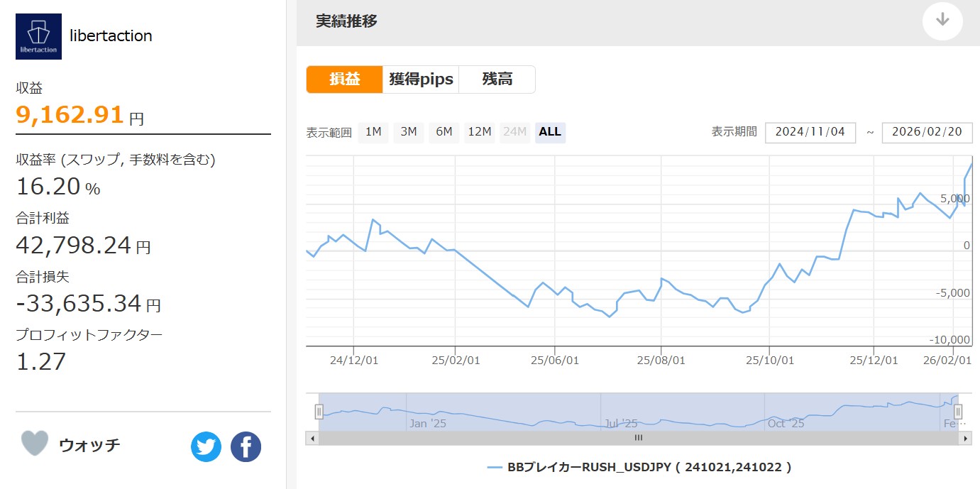Click the navigator scrollbar right arrow
This screenshot has height=489, width=980.
click(965, 439)
